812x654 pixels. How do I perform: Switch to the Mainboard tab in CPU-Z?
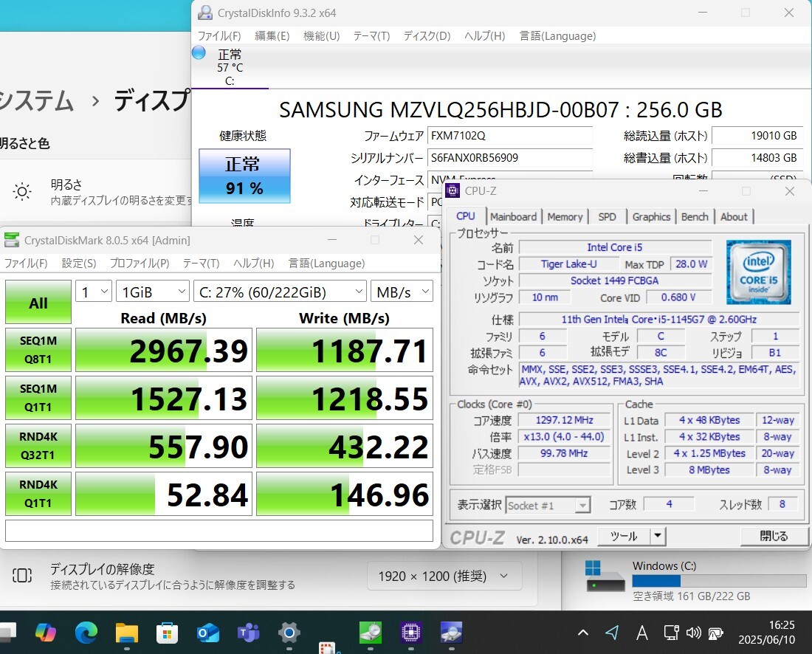(x=513, y=216)
